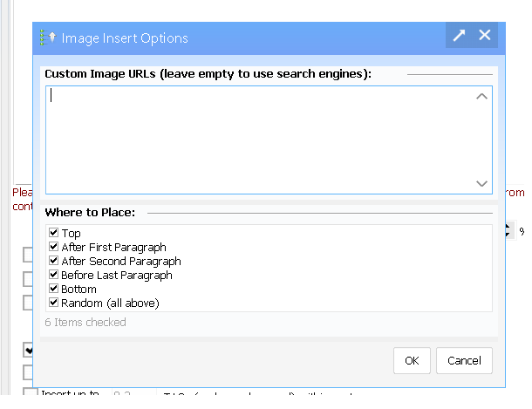This screenshot has height=409, width=532.
Task: Click the '6 Items checked' status text
Action: click(85, 322)
